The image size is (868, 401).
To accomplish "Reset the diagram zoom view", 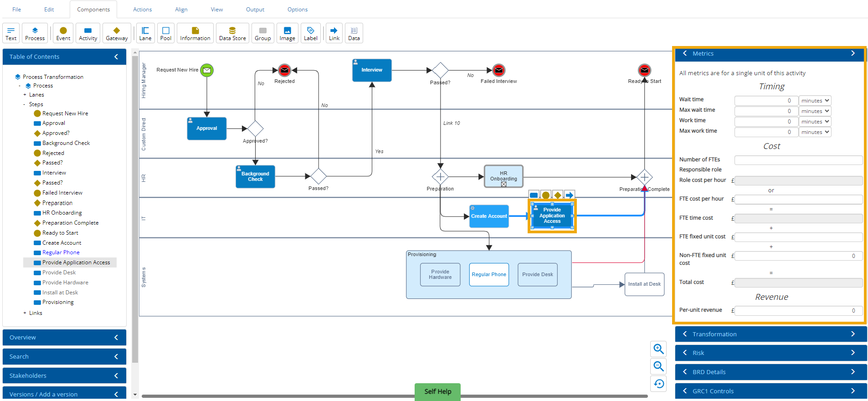I will click(658, 384).
